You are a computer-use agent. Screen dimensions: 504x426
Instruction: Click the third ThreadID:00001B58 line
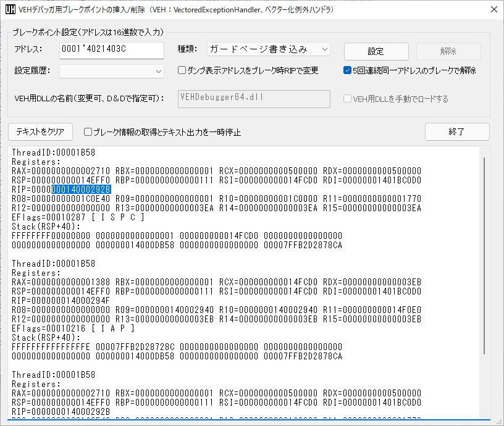click(x=54, y=375)
